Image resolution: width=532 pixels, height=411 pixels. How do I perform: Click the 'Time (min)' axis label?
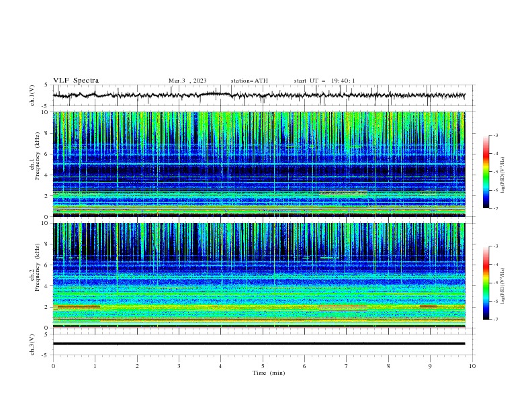(269, 373)
